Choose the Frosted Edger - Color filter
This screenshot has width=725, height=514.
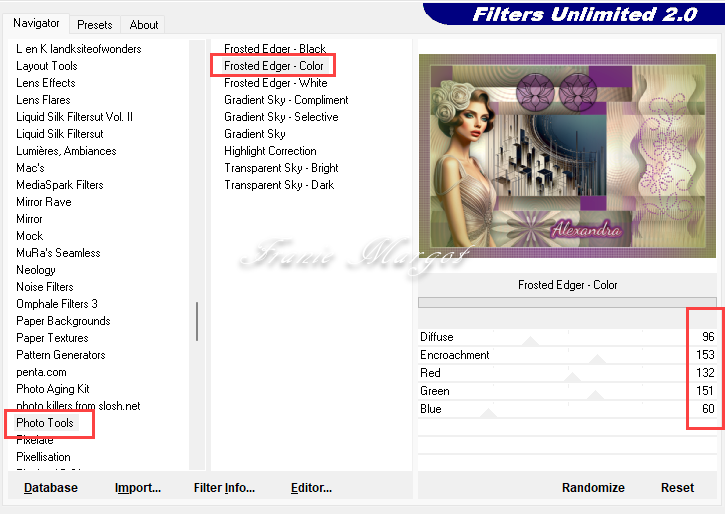274,66
